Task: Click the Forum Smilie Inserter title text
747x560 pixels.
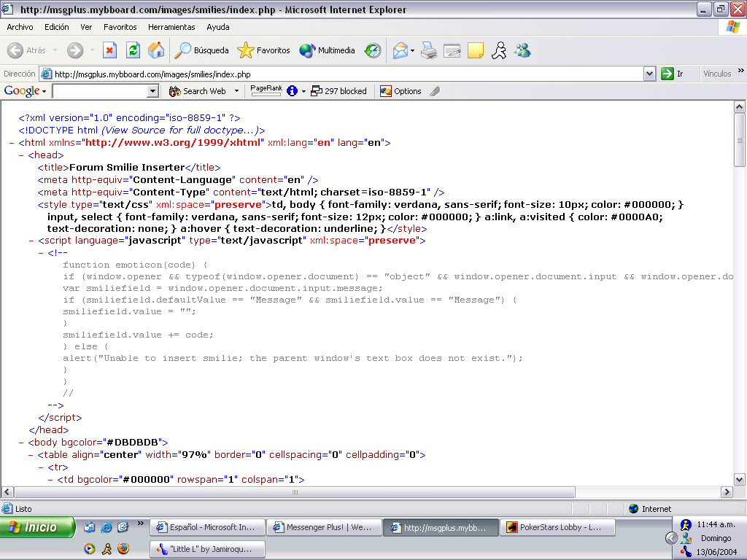Action: click(x=127, y=168)
